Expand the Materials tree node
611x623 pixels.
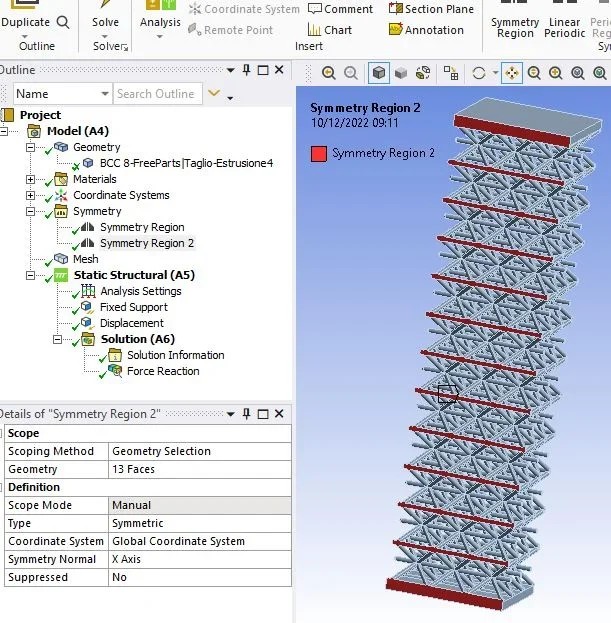point(31,179)
